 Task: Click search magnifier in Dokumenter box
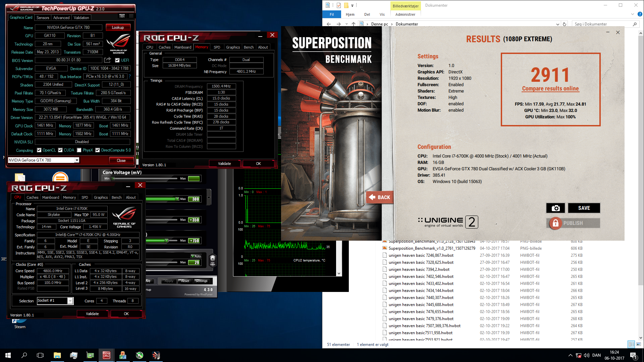pyautogui.click(x=635, y=24)
